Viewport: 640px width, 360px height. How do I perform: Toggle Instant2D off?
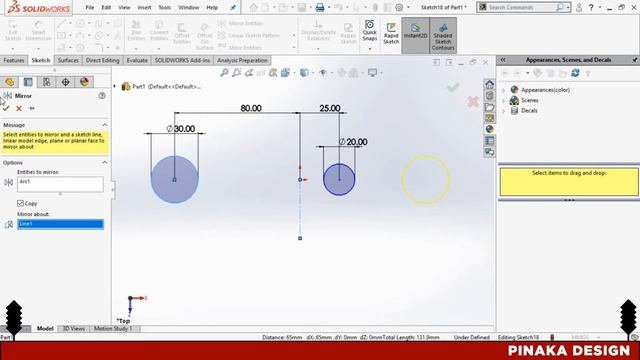(416, 35)
